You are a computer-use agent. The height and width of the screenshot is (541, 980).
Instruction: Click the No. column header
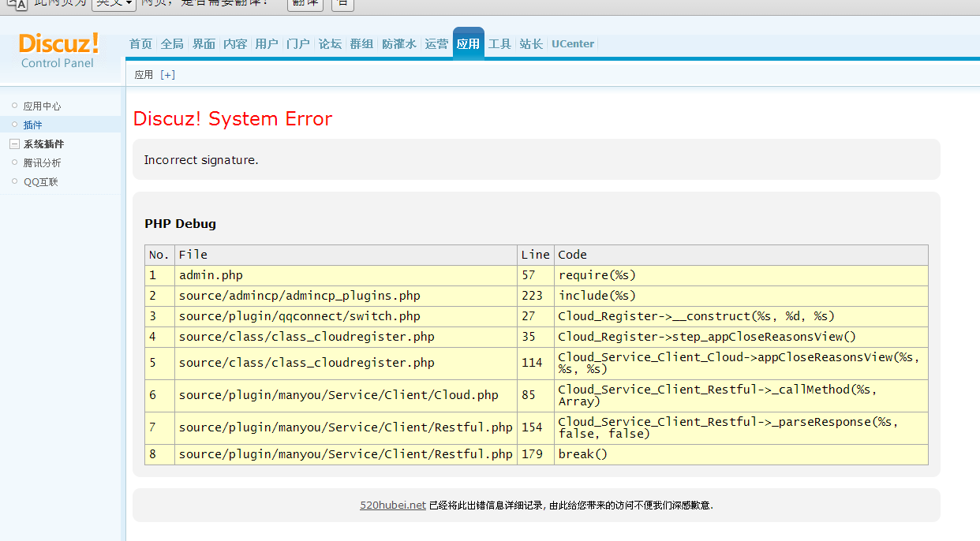(160, 255)
